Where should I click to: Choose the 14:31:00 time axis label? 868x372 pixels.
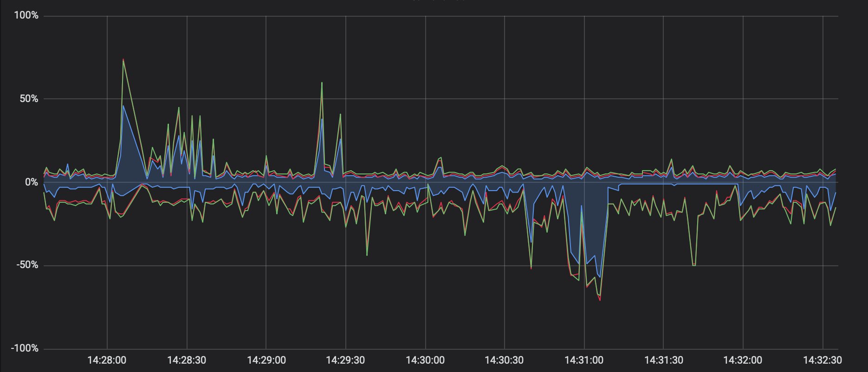584,360
